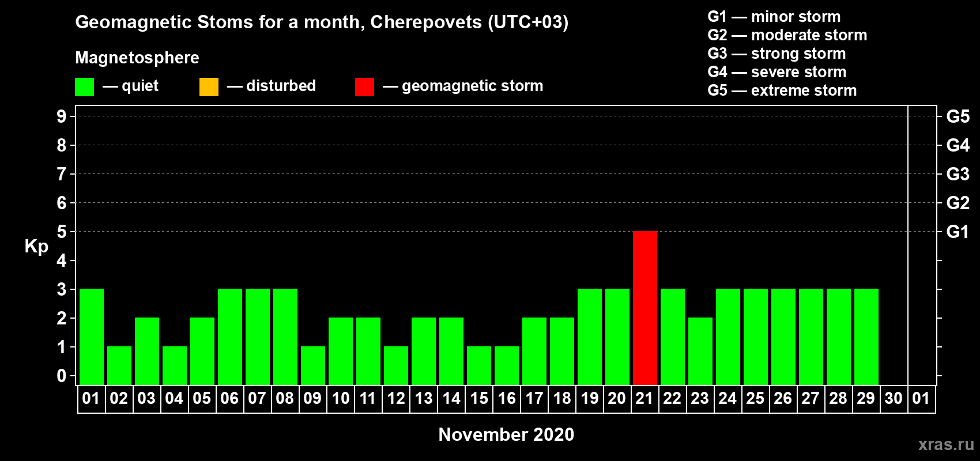980x461 pixels.
Task: Click Kp value 0 on left axis
Action: [x=62, y=376]
